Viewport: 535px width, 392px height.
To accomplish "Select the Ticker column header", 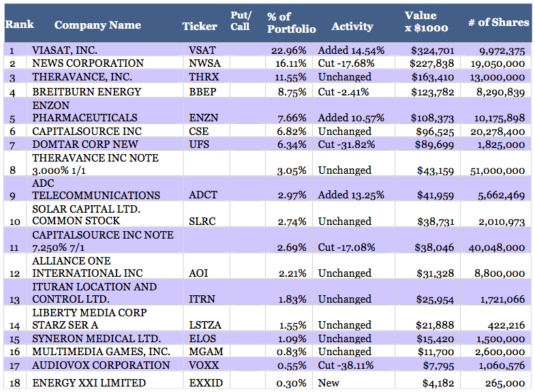I will point(200,27).
